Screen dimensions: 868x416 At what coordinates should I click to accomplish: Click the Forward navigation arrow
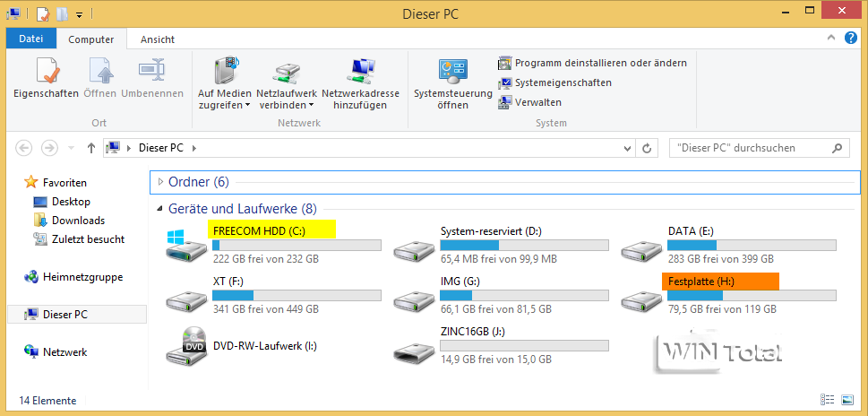point(50,148)
